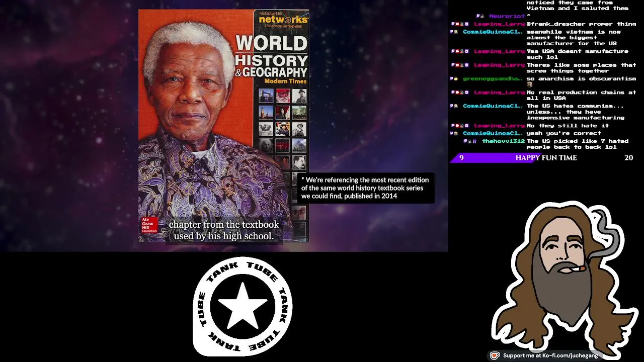Click the 'The US hates communism...' message
The width and height of the screenshot is (644, 362).
click(x=575, y=112)
